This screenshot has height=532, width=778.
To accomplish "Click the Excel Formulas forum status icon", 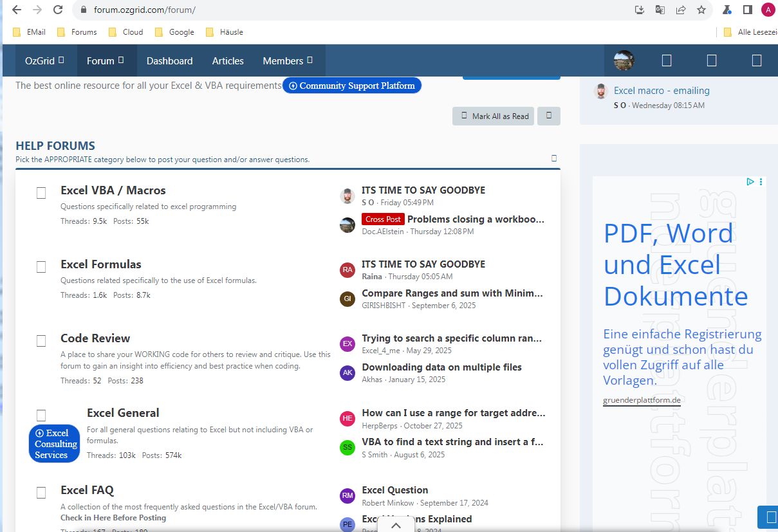I will 41,267.
